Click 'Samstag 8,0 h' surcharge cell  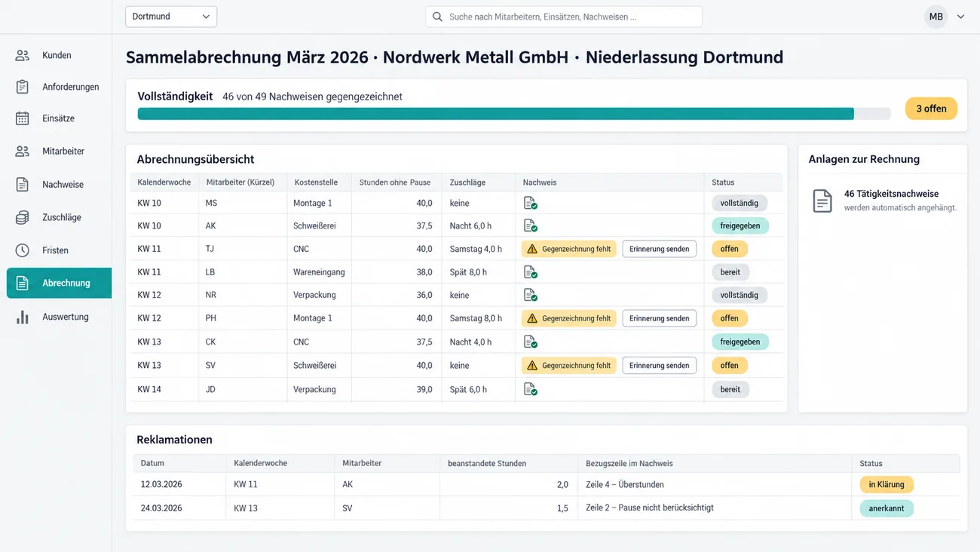(x=476, y=318)
